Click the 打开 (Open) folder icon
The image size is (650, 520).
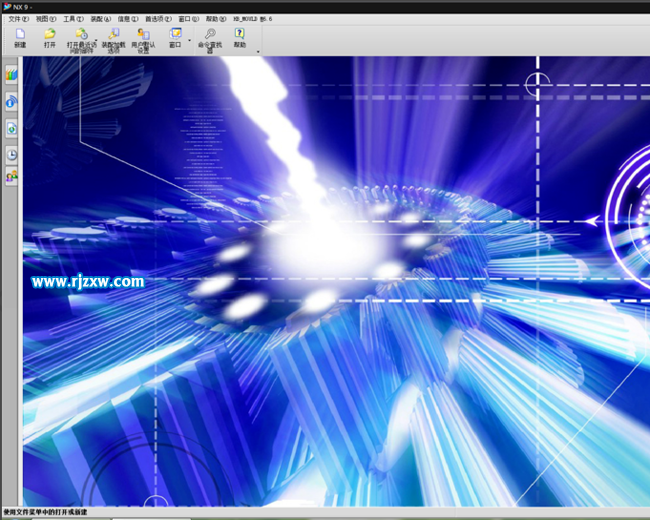tap(50, 34)
